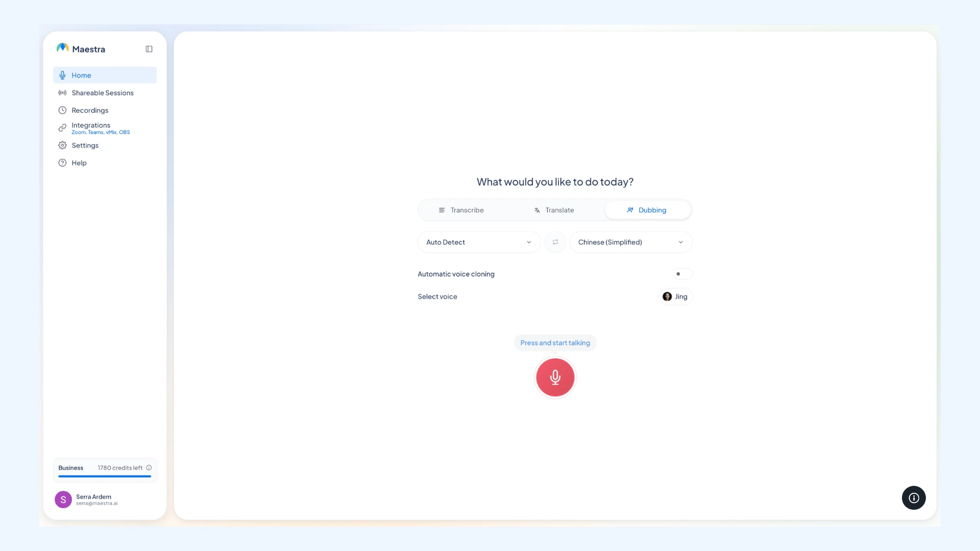This screenshot has width=980, height=551.
Task: Click the Integrations link icon
Action: 62,128
